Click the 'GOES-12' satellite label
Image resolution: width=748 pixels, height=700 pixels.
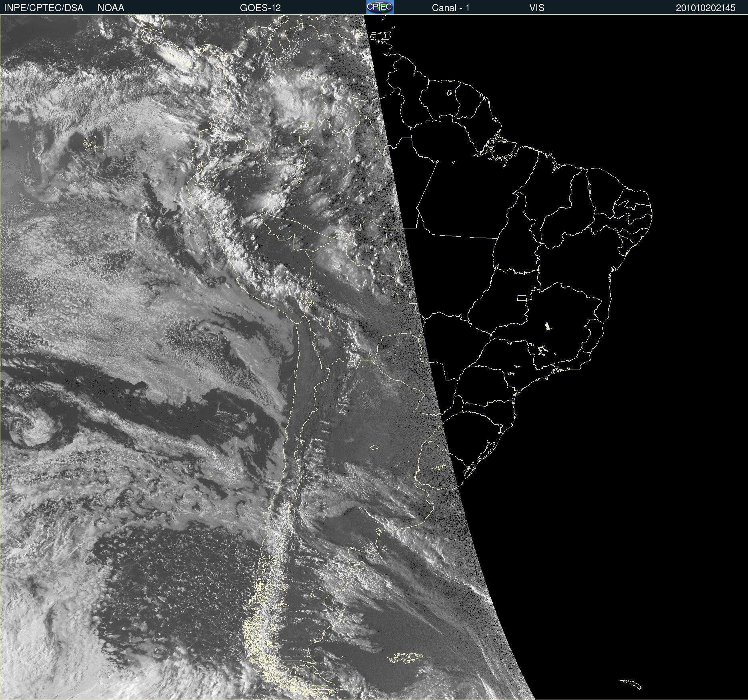pos(260,8)
